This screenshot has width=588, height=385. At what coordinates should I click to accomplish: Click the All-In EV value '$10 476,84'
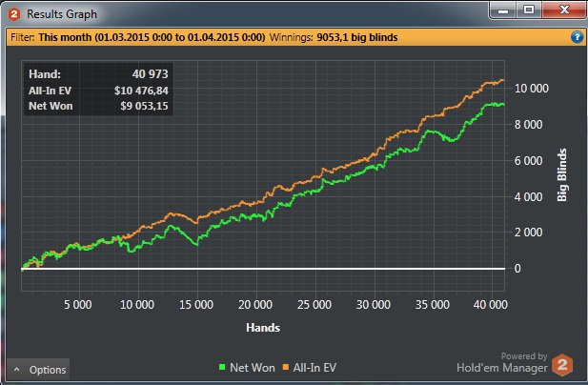click(x=141, y=91)
